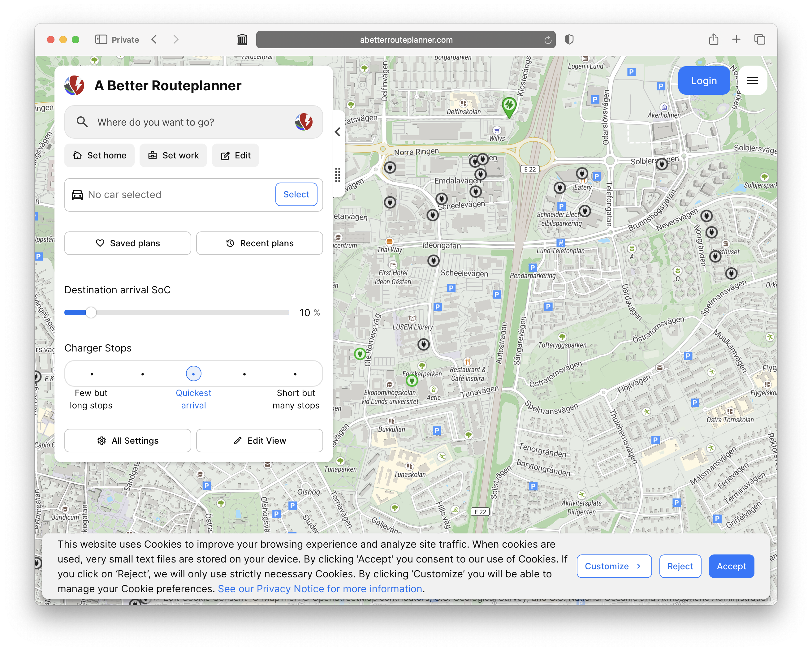This screenshot has width=812, height=651.
Task: Open the Safari sidebar toggle icon
Action: pos(101,40)
